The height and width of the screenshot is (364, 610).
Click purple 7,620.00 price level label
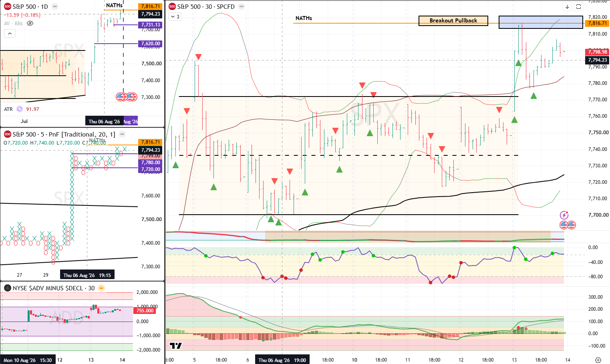pyautogui.click(x=150, y=44)
